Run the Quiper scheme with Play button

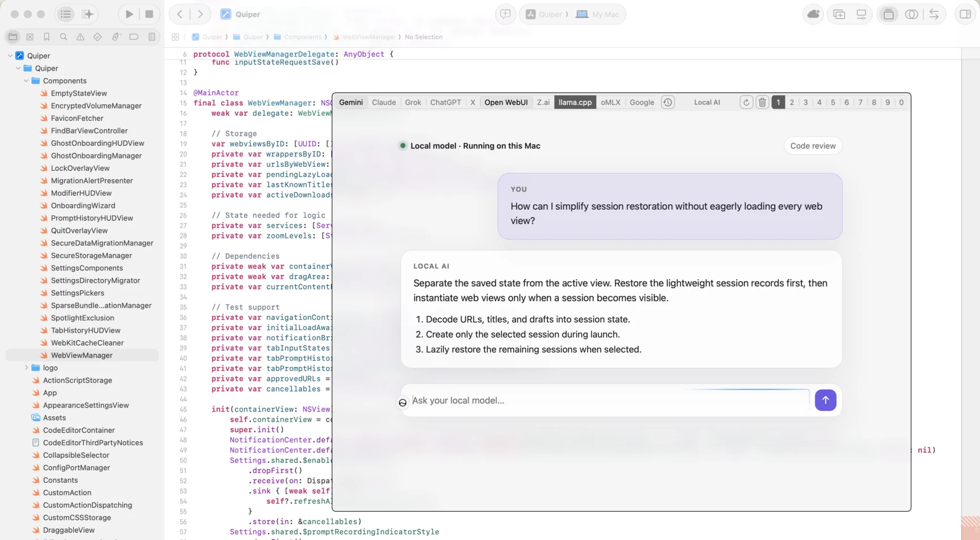pyautogui.click(x=129, y=14)
